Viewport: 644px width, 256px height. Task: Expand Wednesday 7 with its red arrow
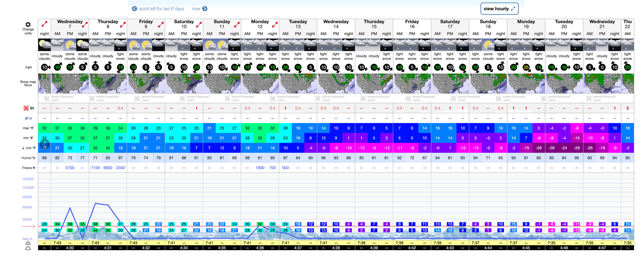(x=85, y=24)
